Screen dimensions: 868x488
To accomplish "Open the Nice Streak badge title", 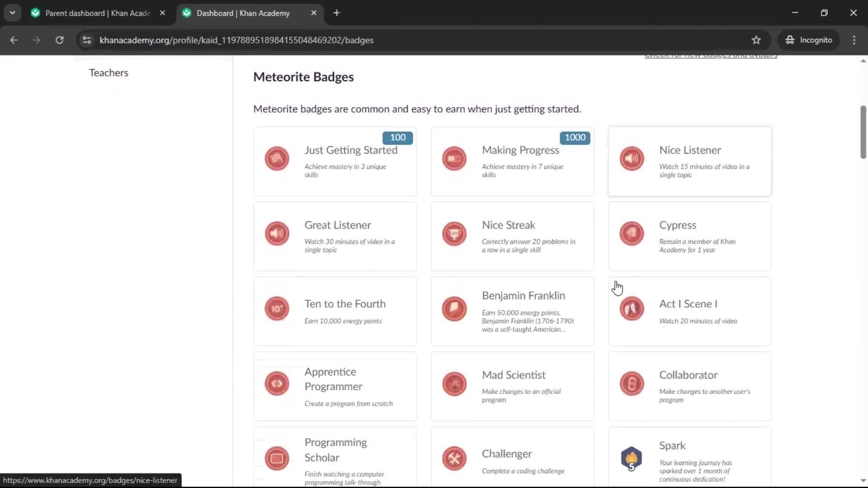I will (508, 225).
